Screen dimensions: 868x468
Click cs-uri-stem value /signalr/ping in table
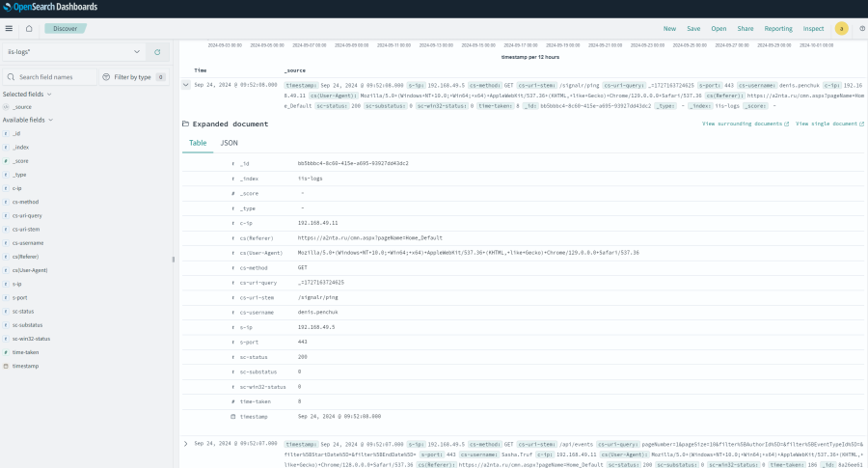(x=317, y=297)
